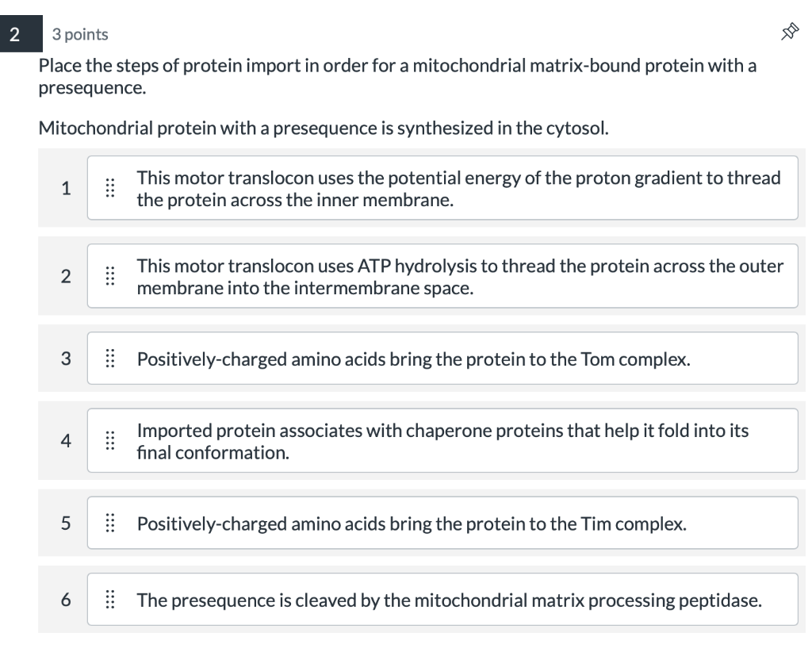Select the question number 2 badge

click(x=16, y=33)
